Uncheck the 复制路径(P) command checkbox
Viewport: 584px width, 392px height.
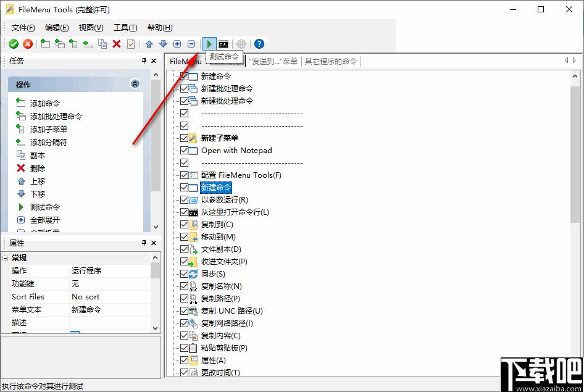(x=183, y=298)
